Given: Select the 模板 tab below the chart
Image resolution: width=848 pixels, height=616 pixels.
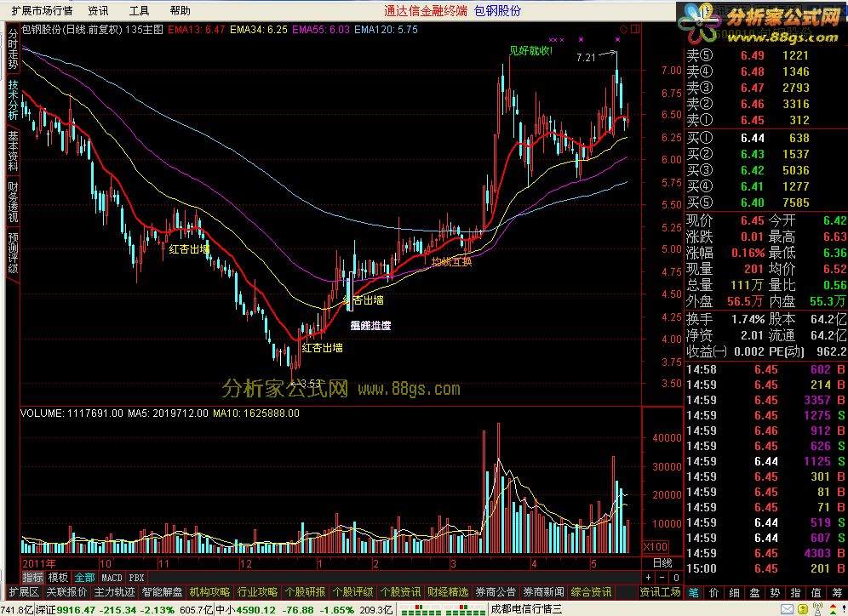Looking at the screenshot, I should [58, 578].
